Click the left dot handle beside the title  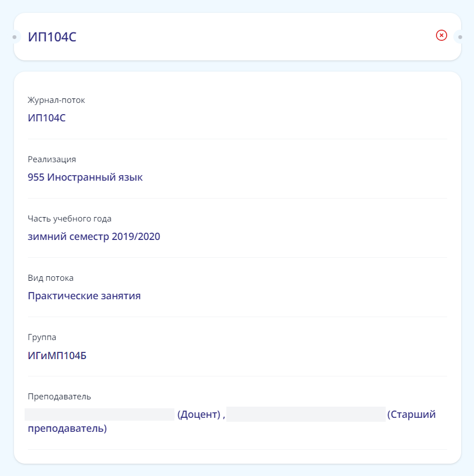pyautogui.click(x=15, y=37)
